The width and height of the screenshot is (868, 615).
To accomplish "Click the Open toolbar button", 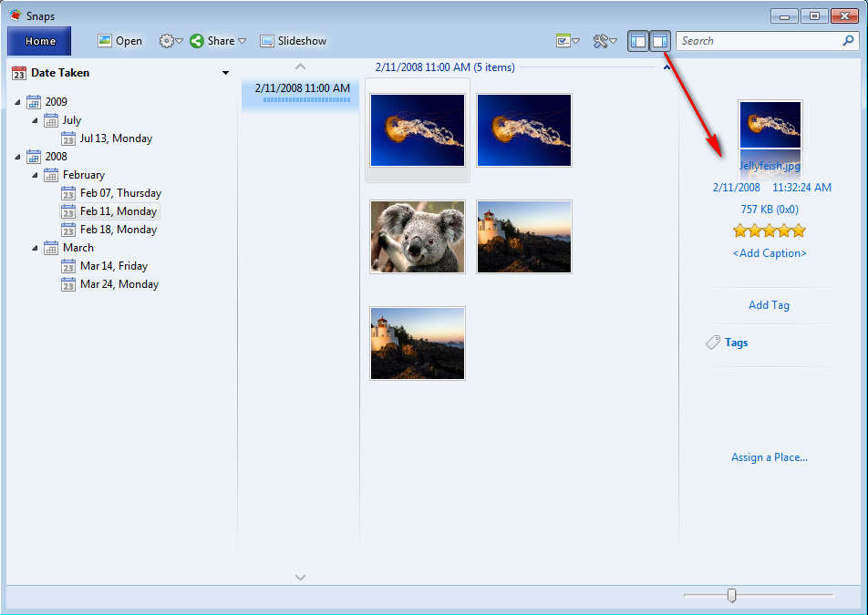I will tap(120, 41).
